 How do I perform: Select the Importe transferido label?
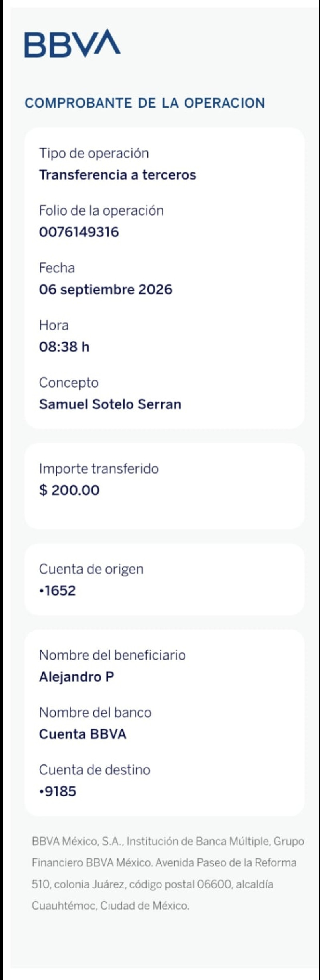[99, 469]
